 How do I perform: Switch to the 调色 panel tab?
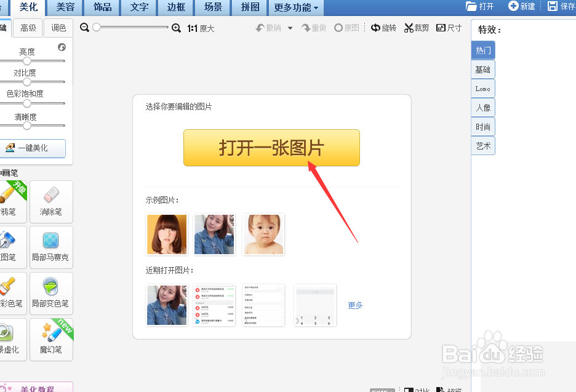click(x=58, y=28)
